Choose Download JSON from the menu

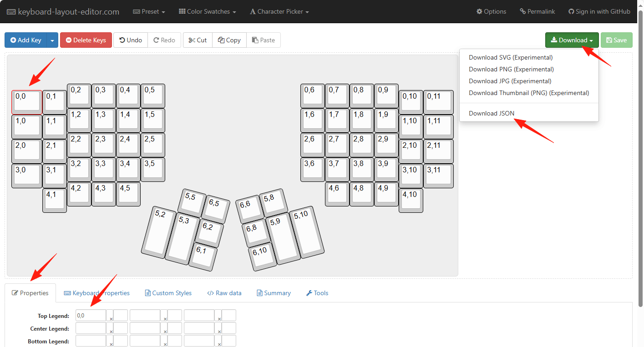coord(491,113)
